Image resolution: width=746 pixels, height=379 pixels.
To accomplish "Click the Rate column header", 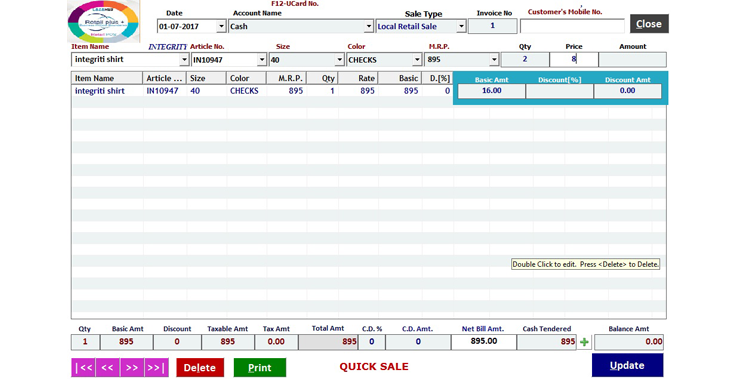I will [358, 78].
